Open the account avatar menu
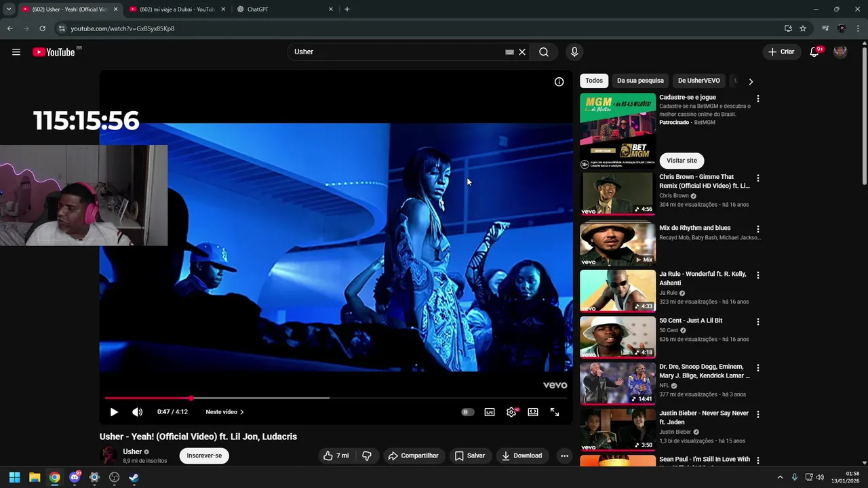Image resolution: width=868 pixels, height=488 pixels. pyautogui.click(x=840, y=52)
